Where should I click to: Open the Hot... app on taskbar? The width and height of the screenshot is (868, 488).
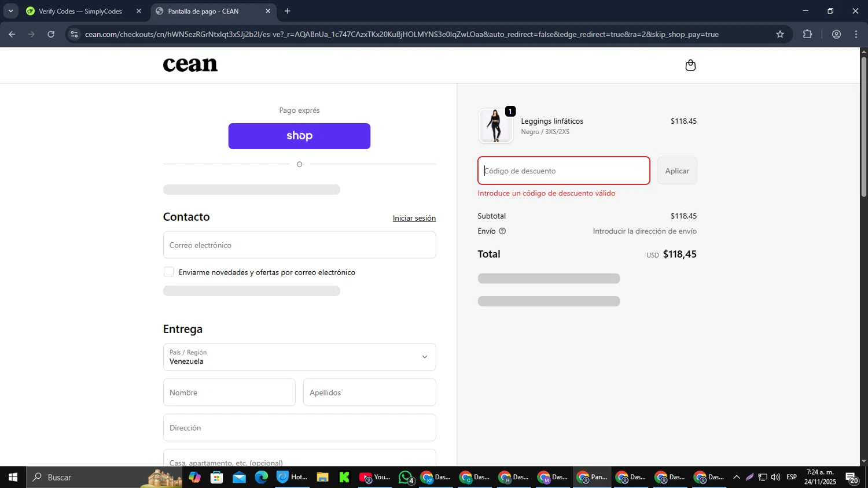click(x=292, y=478)
